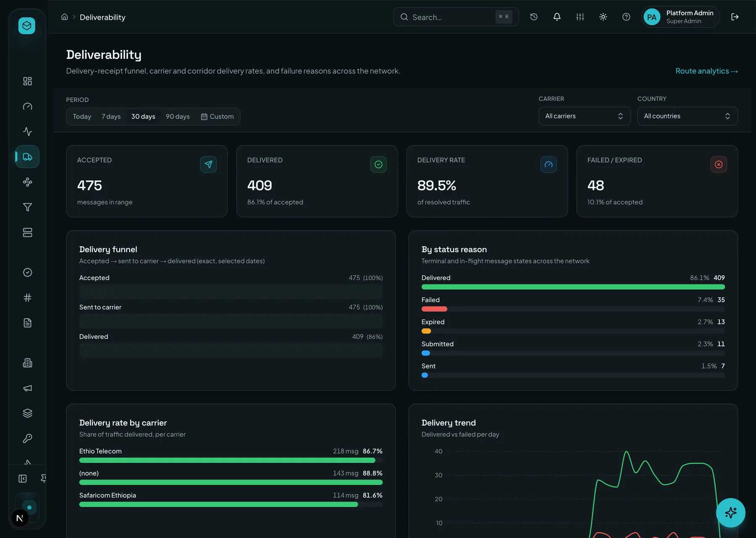Click the Delivered card check circle icon
Viewport: 756px width, 538px height.
pos(378,164)
